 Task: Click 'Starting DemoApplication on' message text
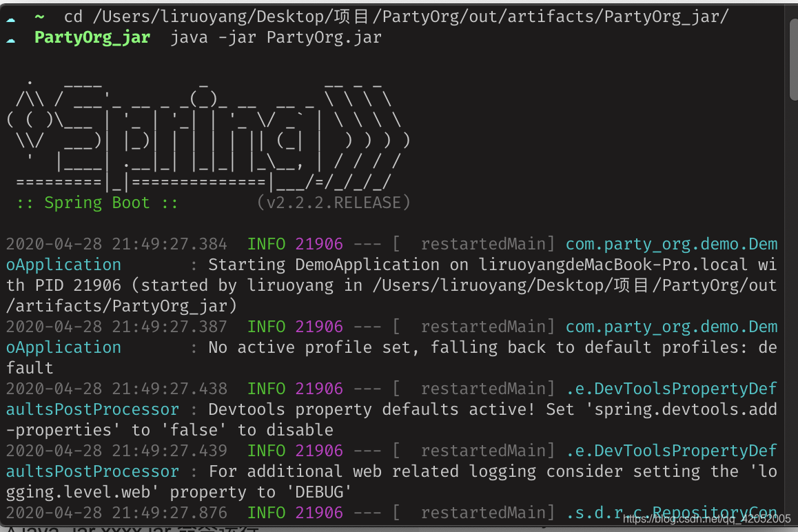(338, 265)
